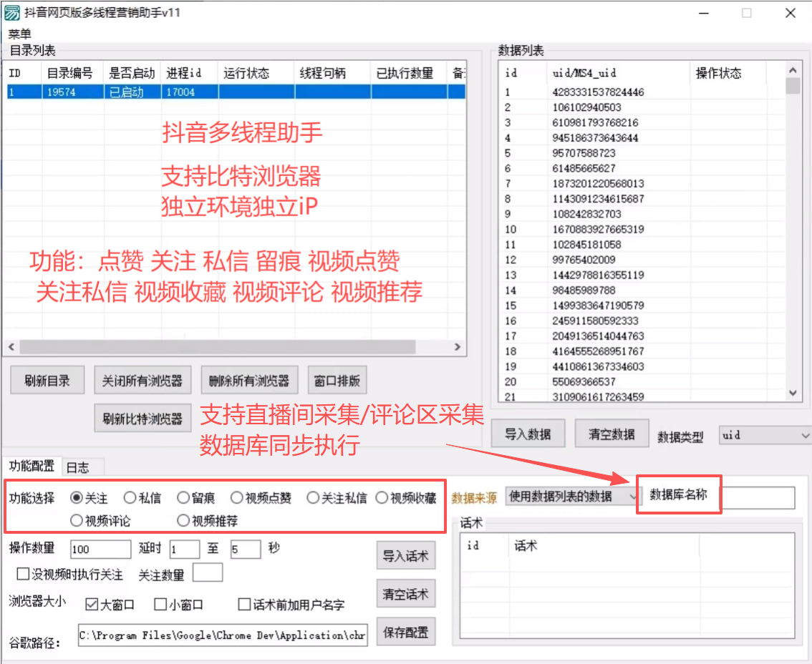Open the 菜单 menu
Viewport: 812px width, 664px height.
(x=19, y=34)
